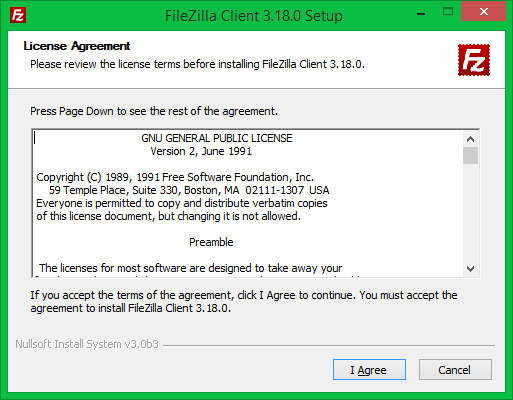Screen dimensions: 513x400
Task: Cancel the FileZilla installation
Action: click(x=455, y=370)
